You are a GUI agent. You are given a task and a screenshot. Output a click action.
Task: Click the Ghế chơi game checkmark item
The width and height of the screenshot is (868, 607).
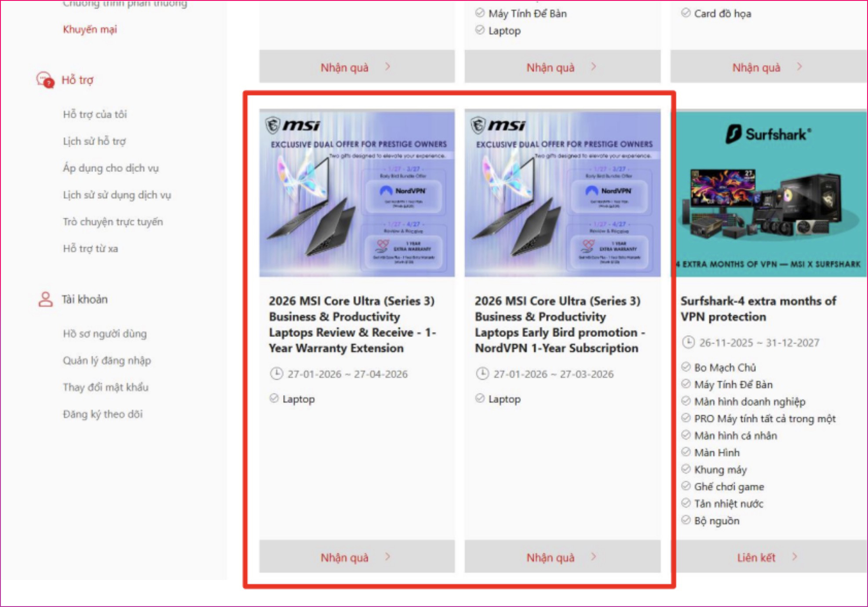tap(686, 486)
